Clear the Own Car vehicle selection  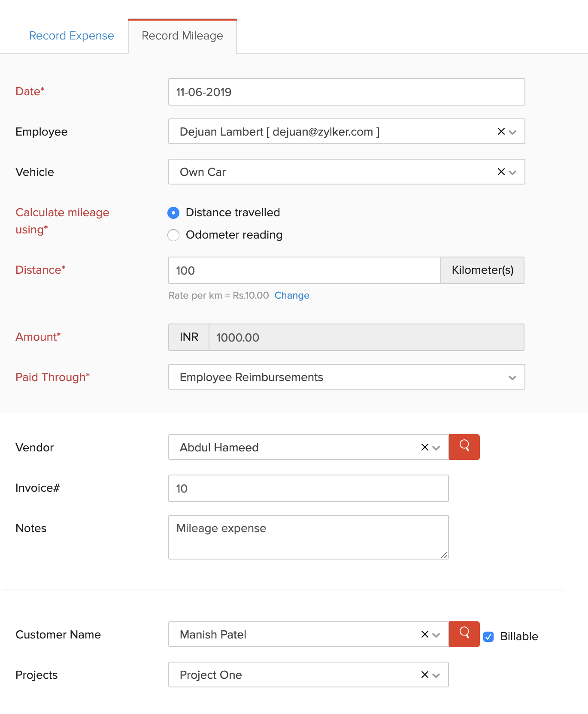point(501,172)
